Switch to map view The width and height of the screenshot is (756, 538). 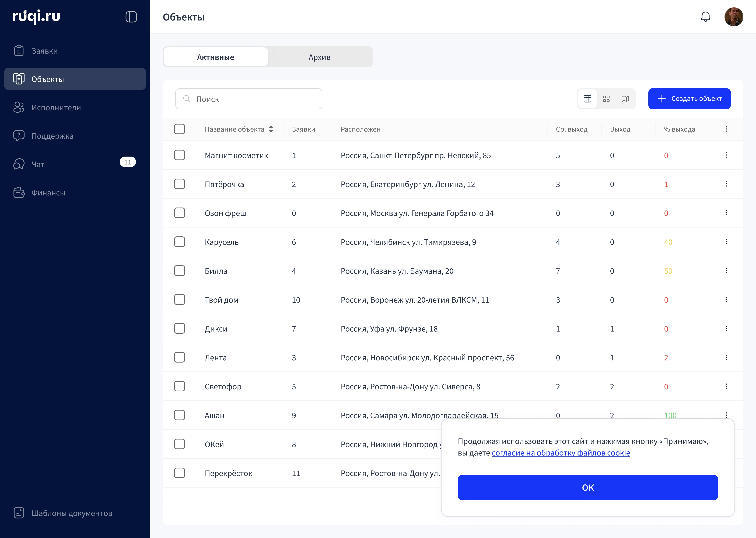tap(625, 99)
